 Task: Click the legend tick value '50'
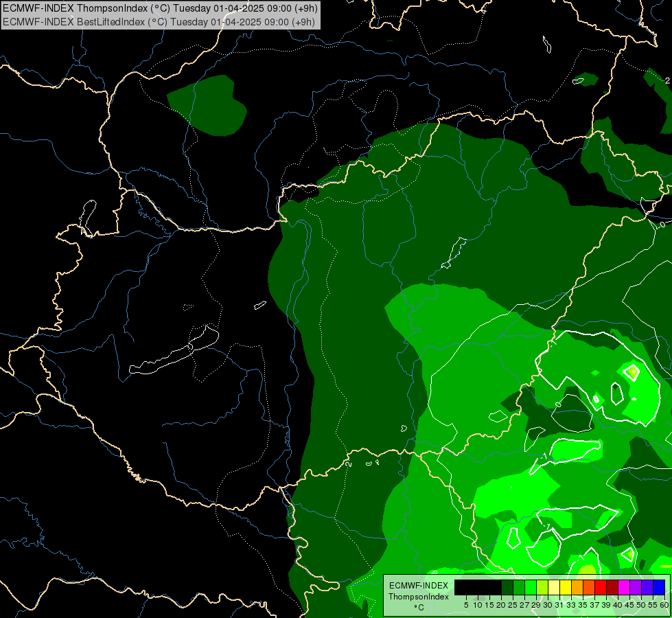click(641, 605)
